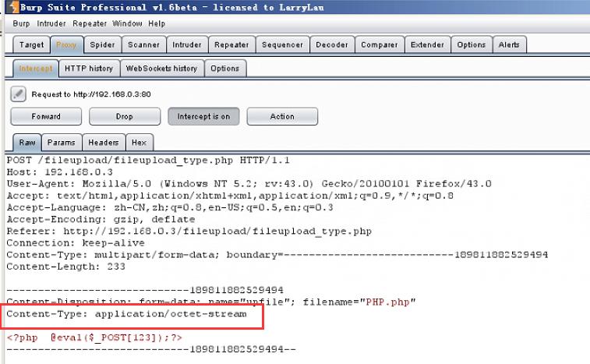Open the Scanner tab
590x364 pixels.
143,44
